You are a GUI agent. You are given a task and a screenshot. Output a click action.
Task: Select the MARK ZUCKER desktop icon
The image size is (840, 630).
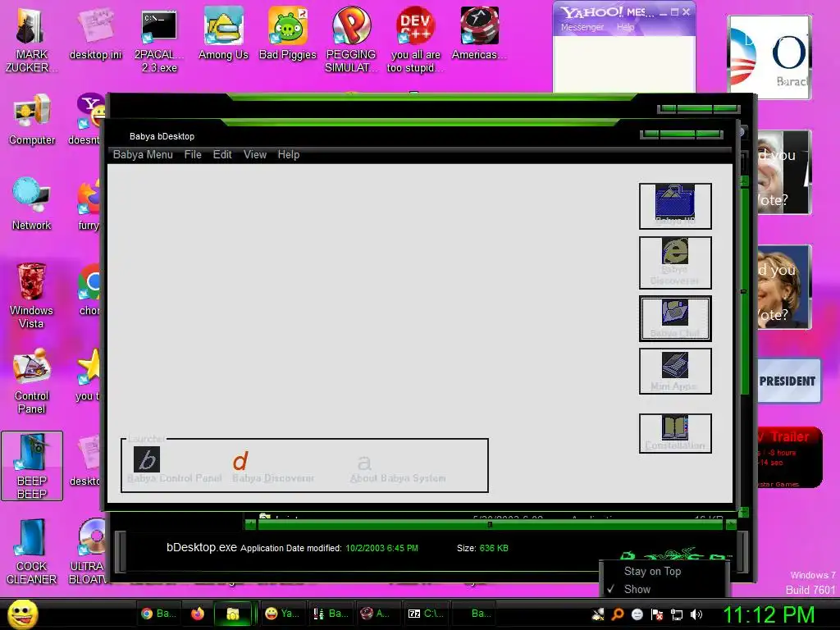tap(32, 41)
